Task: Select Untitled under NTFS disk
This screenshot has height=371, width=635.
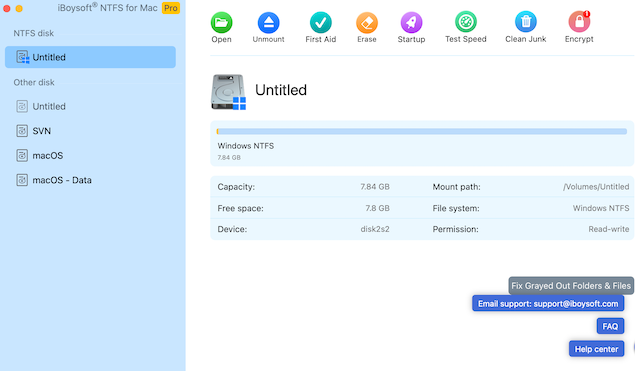Action: (90, 57)
